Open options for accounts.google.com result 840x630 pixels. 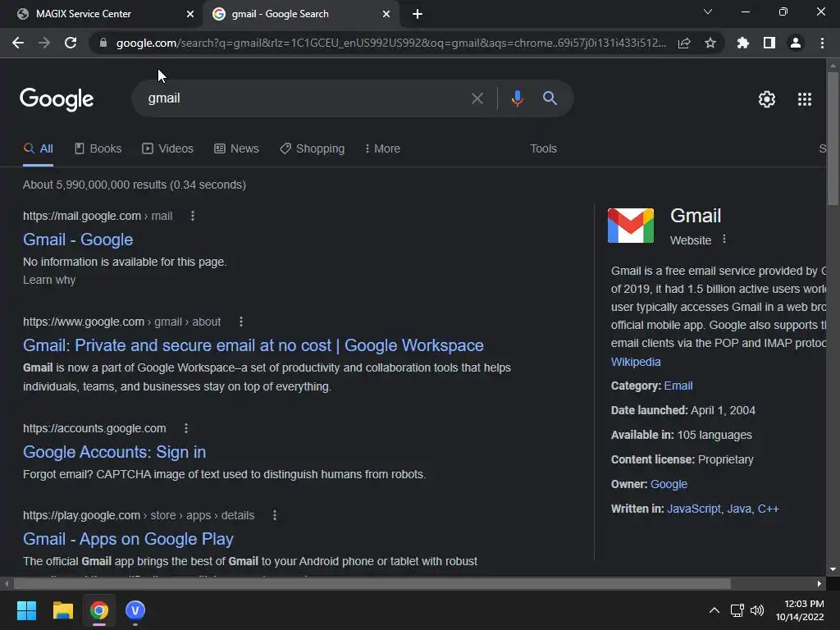[x=186, y=428]
